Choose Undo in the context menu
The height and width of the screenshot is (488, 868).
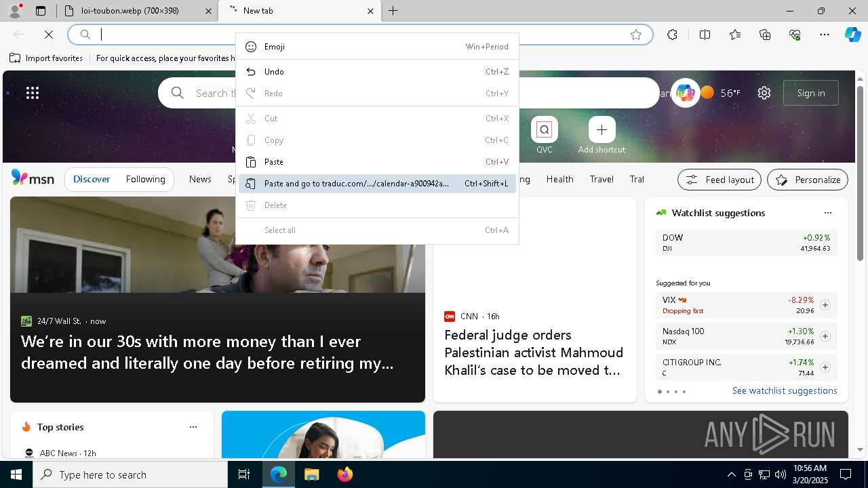pyautogui.click(x=377, y=72)
